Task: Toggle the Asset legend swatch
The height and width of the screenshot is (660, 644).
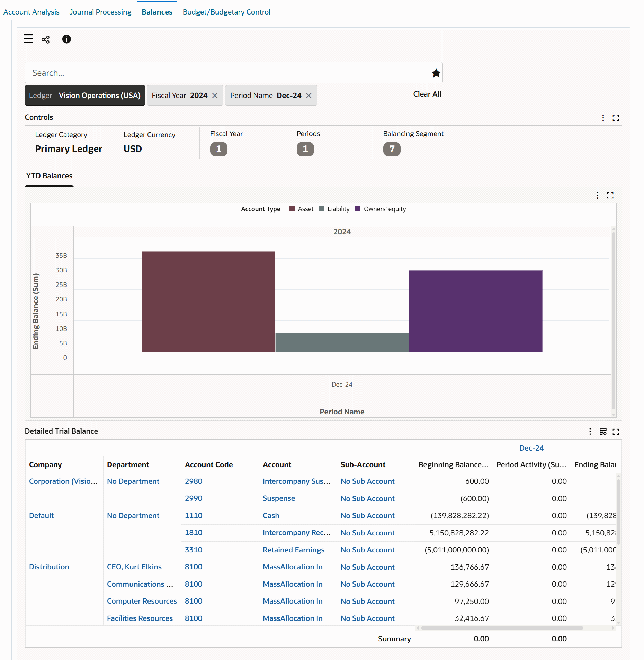Action: click(x=292, y=209)
